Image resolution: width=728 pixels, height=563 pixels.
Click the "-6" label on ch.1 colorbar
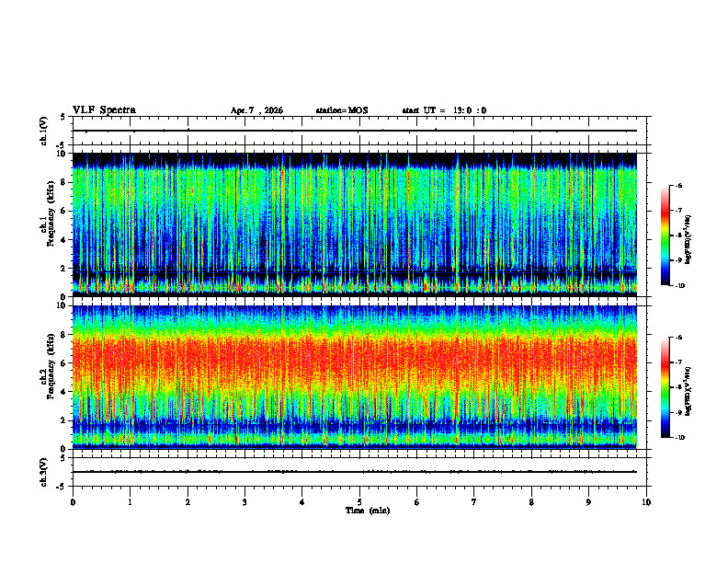pyautogui.click(x=678, y=186)
